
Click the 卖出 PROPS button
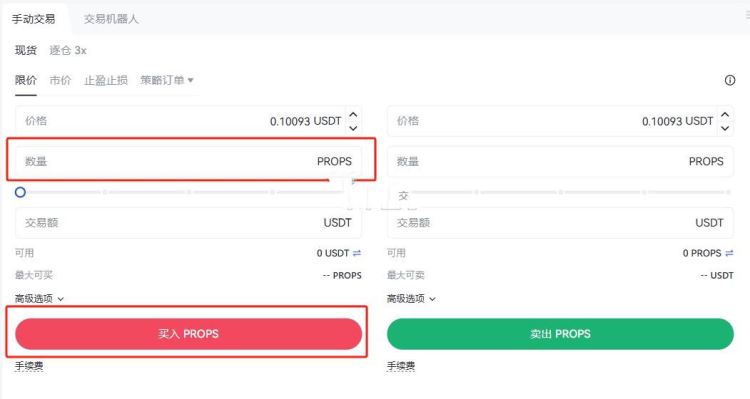click(x=560, y=334)
